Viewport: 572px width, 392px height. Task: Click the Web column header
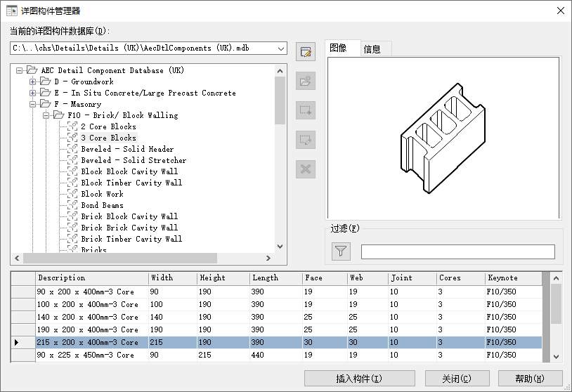click(368, 278)
